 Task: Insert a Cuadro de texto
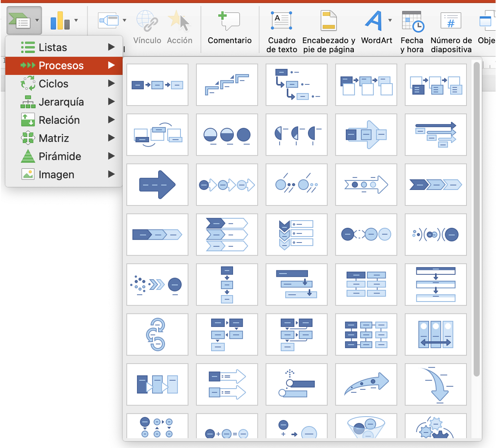(282, 21)
